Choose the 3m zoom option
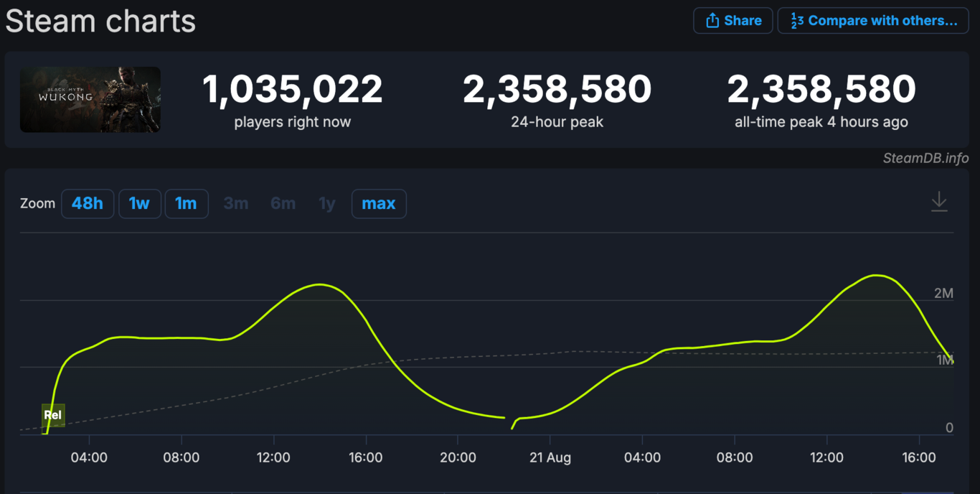Viewport: 980px width, 494px height. click(x=235, y=204)
